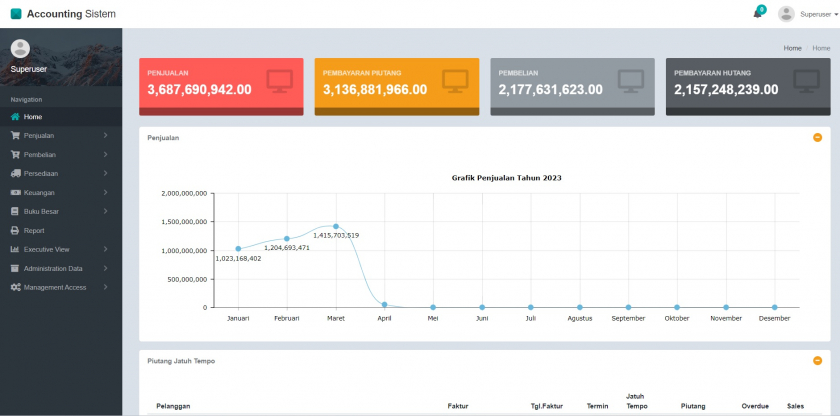Click the Penjualan shopping cart sidebar icon
The height and width of the screenshot is (416, 840).
[x=15, y=136]
